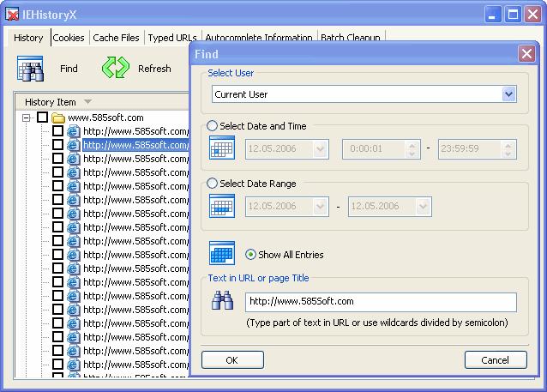The width and height of the screenshot is (547, 392).
Task: Click the green Refresh arrows icon
Action: click(116, 68)
